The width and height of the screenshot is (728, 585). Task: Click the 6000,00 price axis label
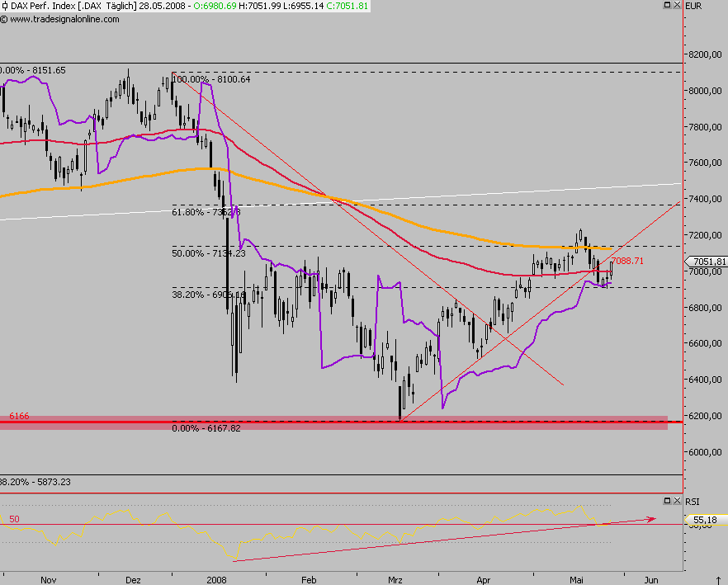[705, 452]
